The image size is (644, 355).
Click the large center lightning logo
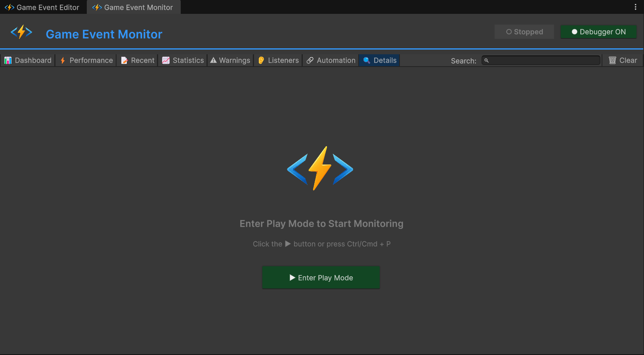320,168
